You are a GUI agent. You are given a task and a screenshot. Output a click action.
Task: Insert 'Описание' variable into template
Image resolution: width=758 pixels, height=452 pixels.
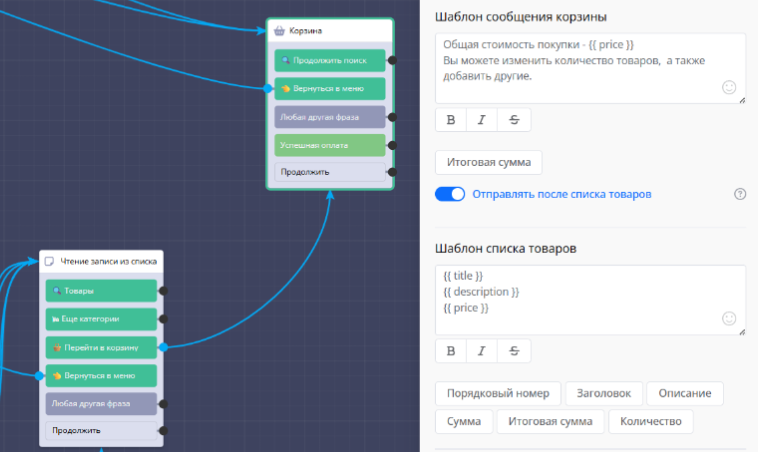pyautogui.click(x=684, y=393)
